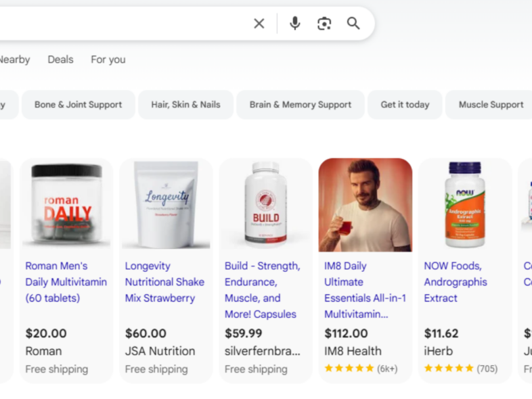Open search by image camera icon
Image resolution: width=532 pixels, height=399 pixels.
point(324,24)
